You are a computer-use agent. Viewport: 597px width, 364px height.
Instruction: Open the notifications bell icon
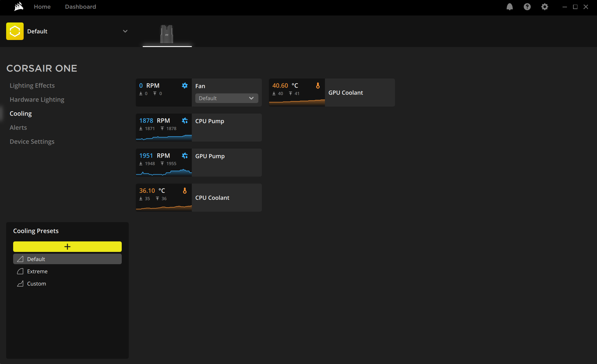(x=509, y=7)
